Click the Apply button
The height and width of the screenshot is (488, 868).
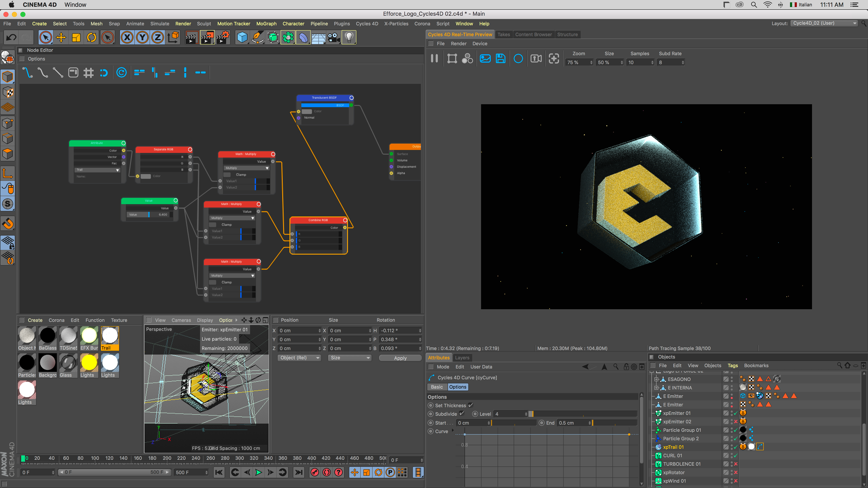tap(400, 358)
